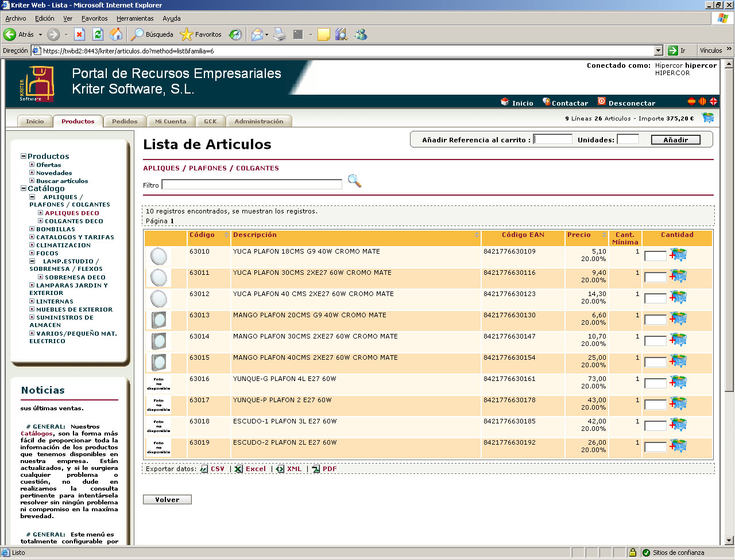The height and width of the screenshot is (560, 735).
Task: Open the Administración tab
Action: (x=259, y=121)
